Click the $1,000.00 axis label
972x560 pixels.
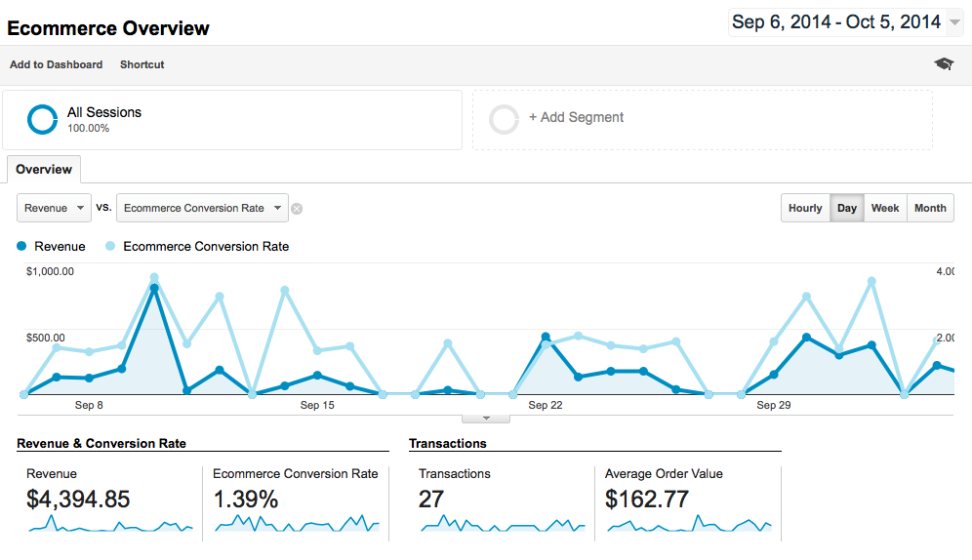[x=50, y=271]
